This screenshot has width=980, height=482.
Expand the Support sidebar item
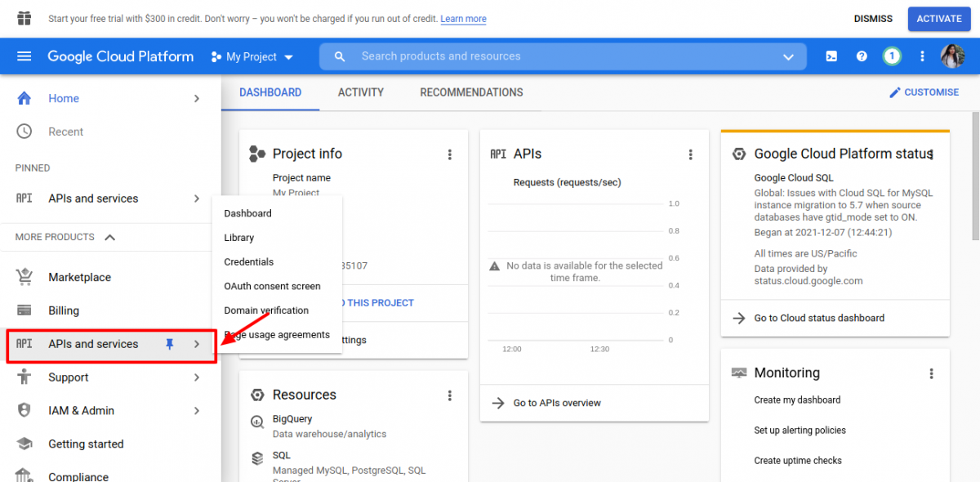(196, 377)
